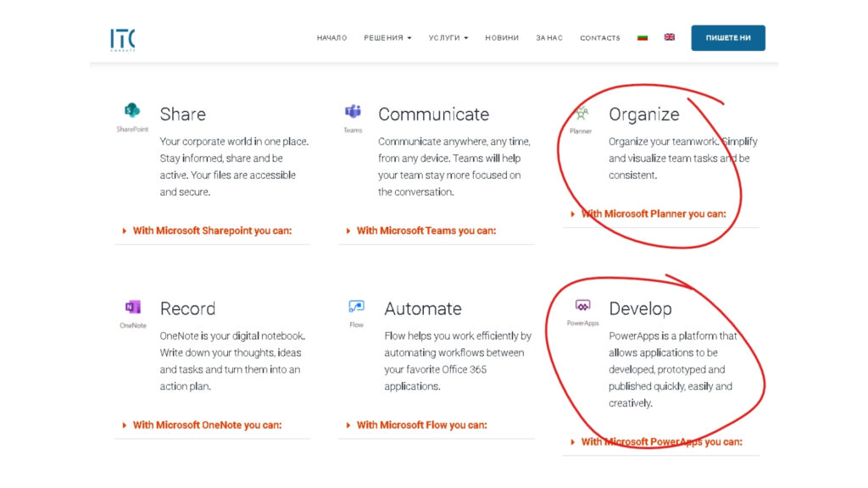Open the НОВИНИ menu item
The height and width of the screenshot is (488, 868).
(x=502, y=38)
